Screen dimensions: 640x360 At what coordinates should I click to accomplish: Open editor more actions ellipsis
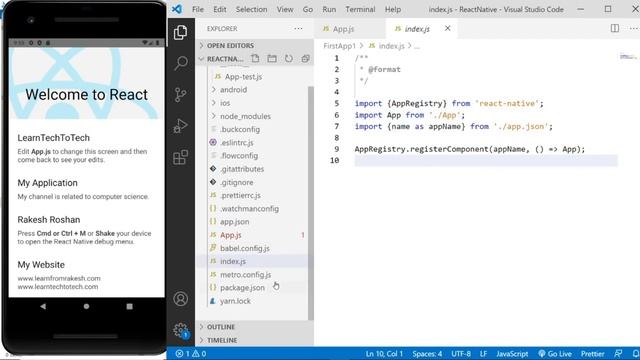click(x=633, y=28)
